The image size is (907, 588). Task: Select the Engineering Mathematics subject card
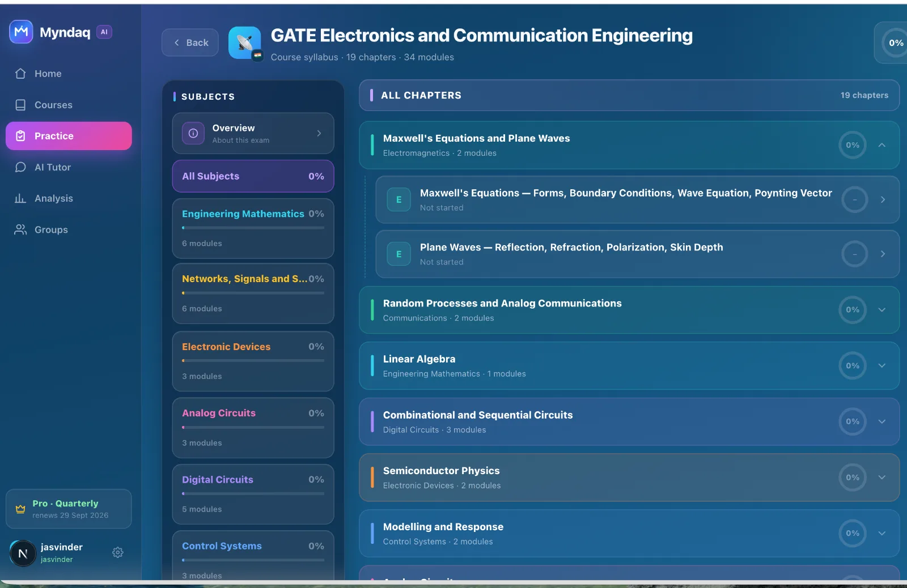coord(253,228)
